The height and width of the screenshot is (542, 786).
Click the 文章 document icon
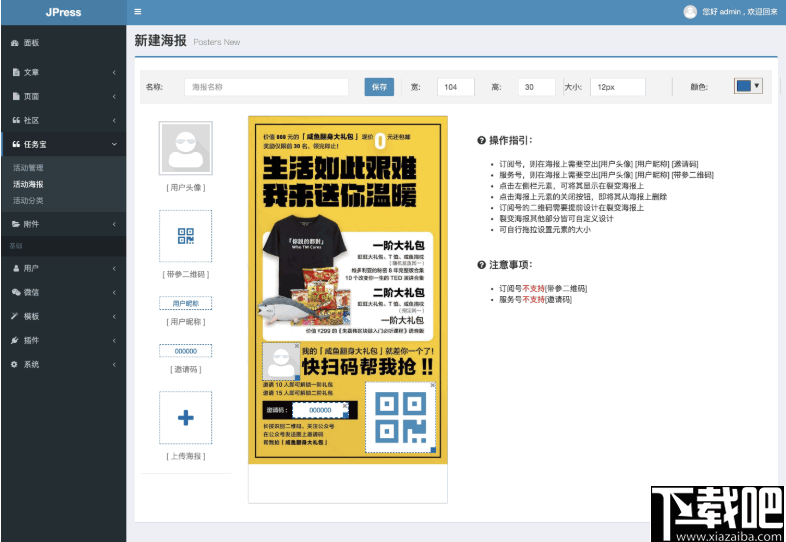coord(16,72)
